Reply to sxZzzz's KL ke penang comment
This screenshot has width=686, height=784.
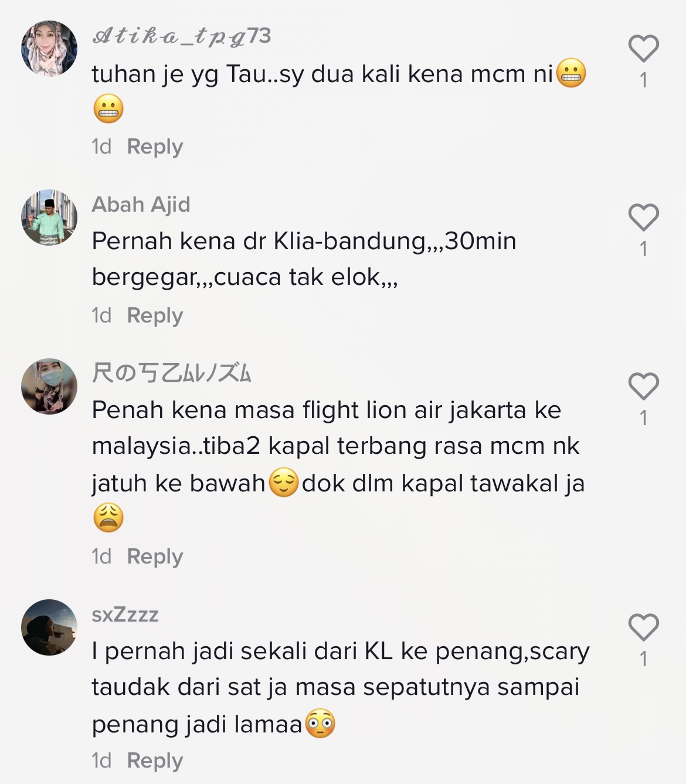point(155,761)
